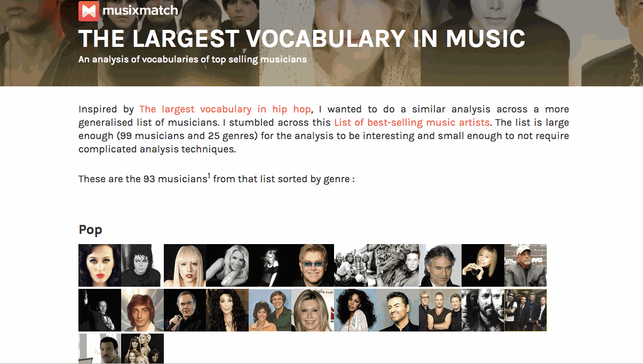Click the blonde woman with bangs thumbnail

pyautogui.click(x=185, y=265)
